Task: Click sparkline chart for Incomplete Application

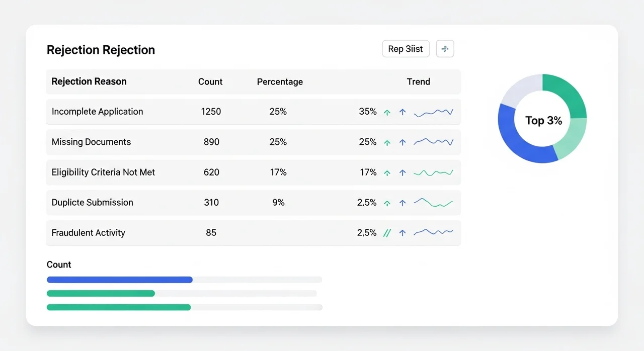Action: (x=433, y=113)
